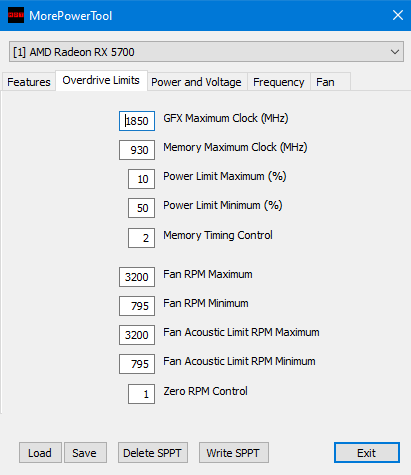
Task: Click the Load button
Action: click(40, 453)
